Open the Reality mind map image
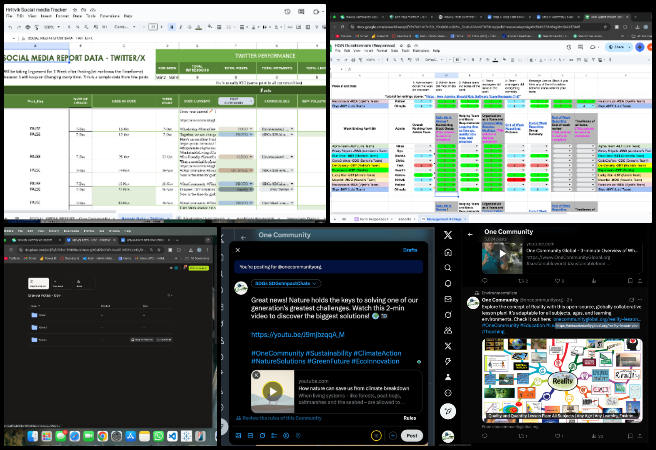 pos(562,380)
